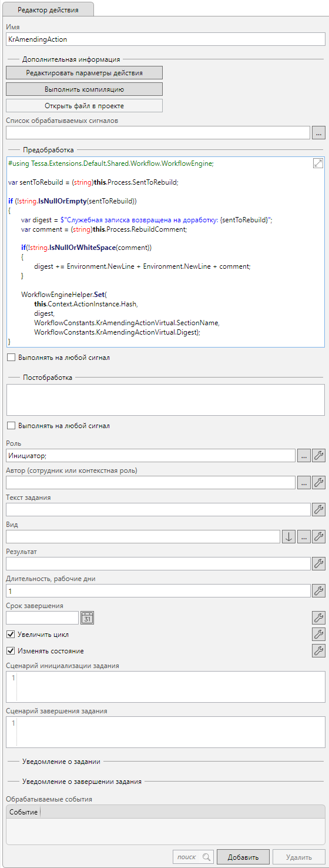Open the Вид dropdown arrow

[x=288, y=536]
